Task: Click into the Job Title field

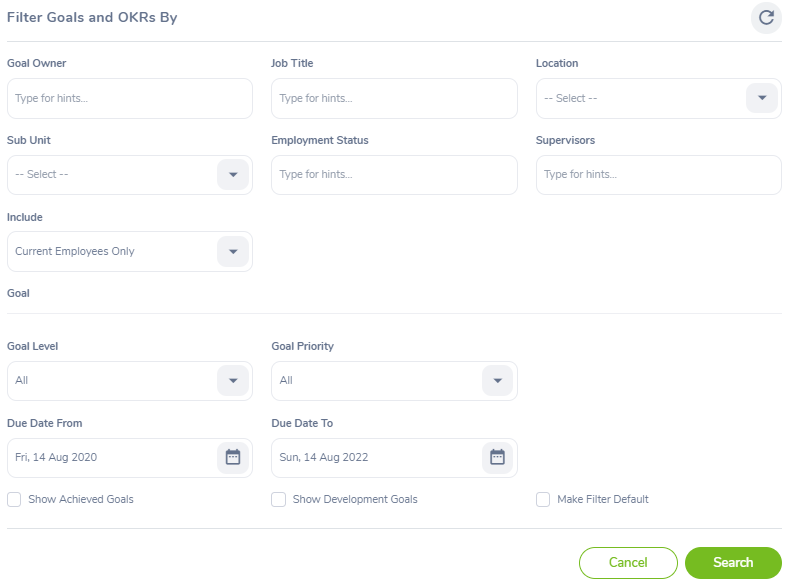Action: click(x=394, y=99)
